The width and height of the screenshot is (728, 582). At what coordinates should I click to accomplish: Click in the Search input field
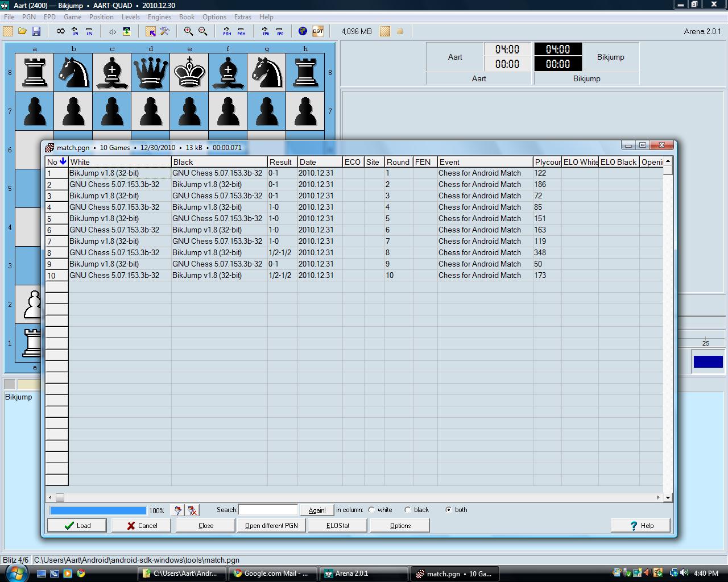point(268,510)
